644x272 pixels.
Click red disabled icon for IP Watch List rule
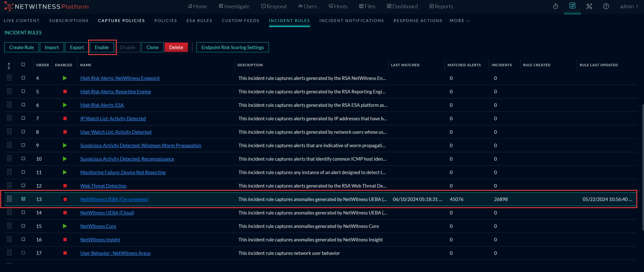coord(65,119)
